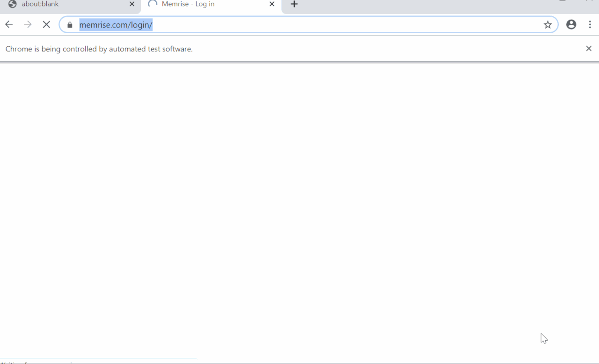The image size is (599, 364).
Task: Switch to the about:blank tab
Action: tap(70, 5)
